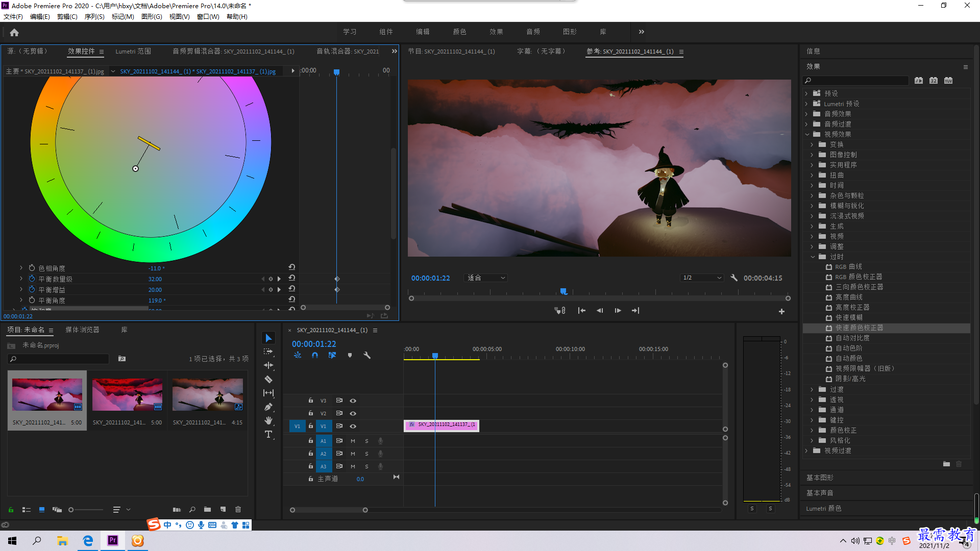This screenshot has width=980, height=551.
Task: Click the program monitor button editor plus
Action: pyautogui.click(x=781, y=311)
